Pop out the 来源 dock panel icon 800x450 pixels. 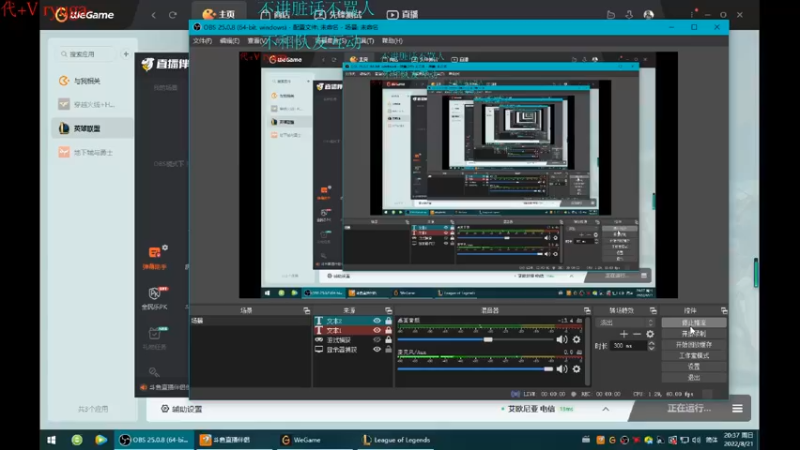pyautogui.click(x=389, y=311)
